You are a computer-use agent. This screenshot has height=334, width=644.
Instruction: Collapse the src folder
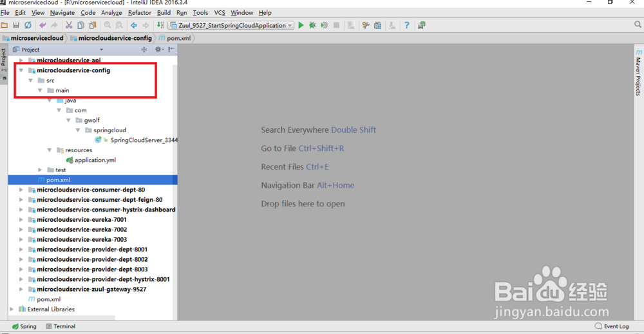coord(30,81)
